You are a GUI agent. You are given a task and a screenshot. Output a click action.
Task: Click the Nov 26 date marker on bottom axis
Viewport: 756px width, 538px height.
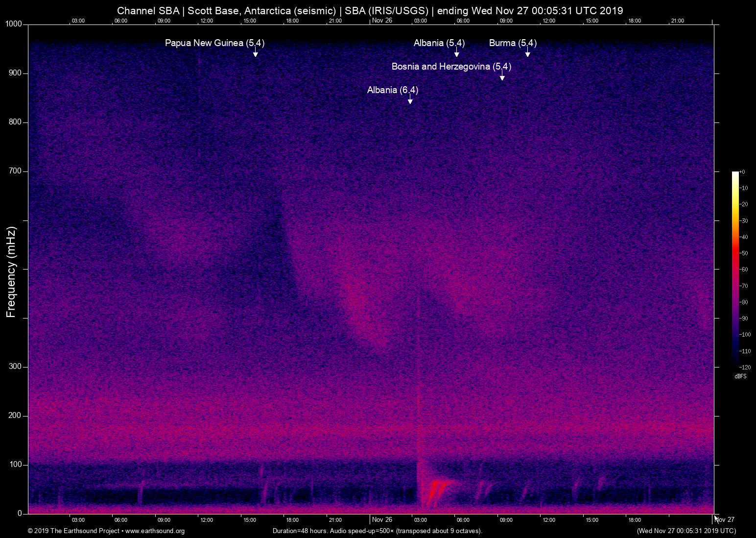[x=382, y=520]
